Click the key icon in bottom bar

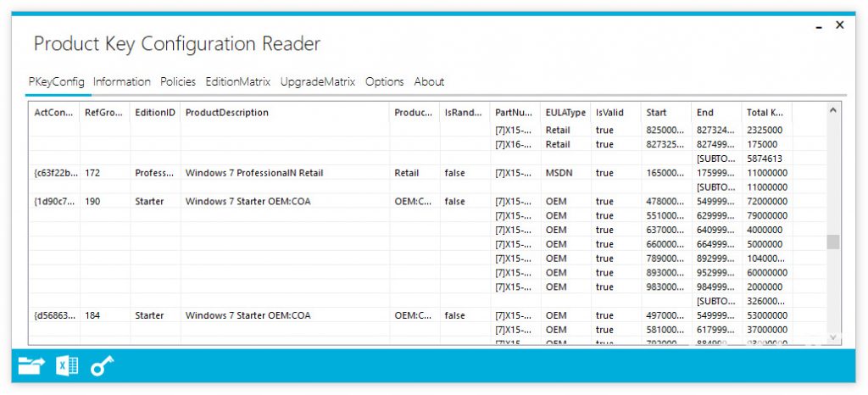[102, 366]
